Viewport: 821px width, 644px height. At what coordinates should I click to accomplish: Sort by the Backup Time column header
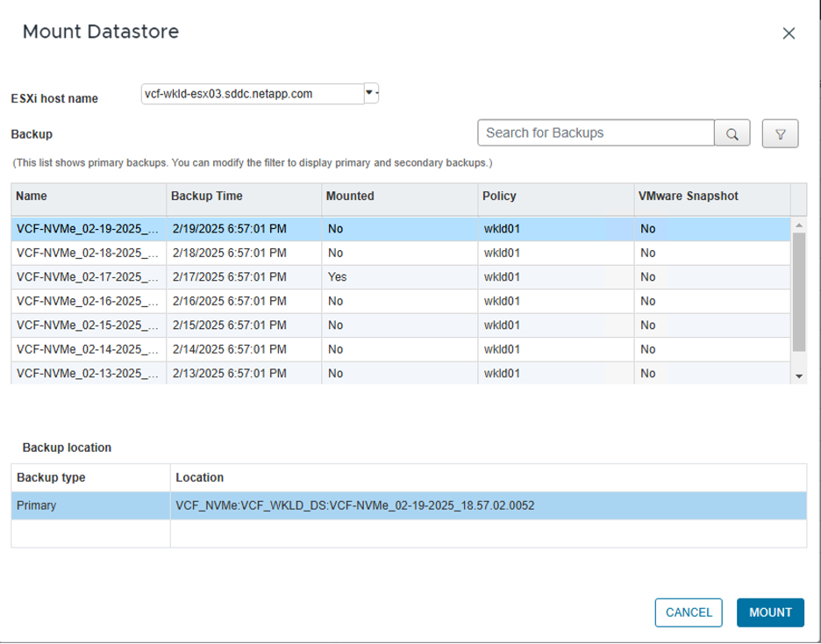tap(243, 197)
